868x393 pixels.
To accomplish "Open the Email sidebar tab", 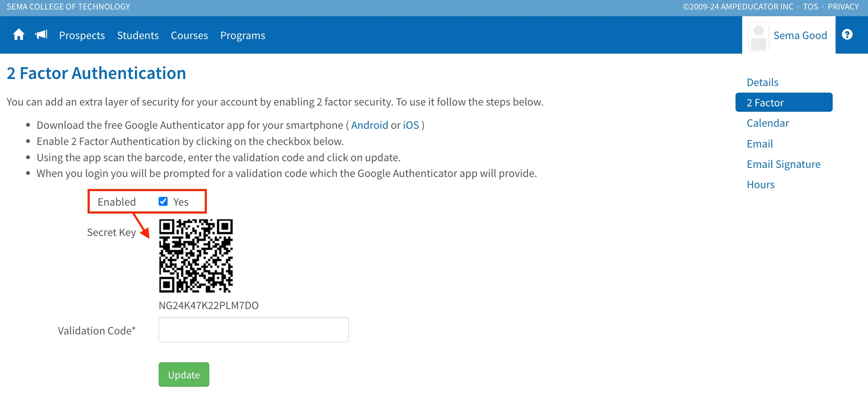I will tap(760, 144).
